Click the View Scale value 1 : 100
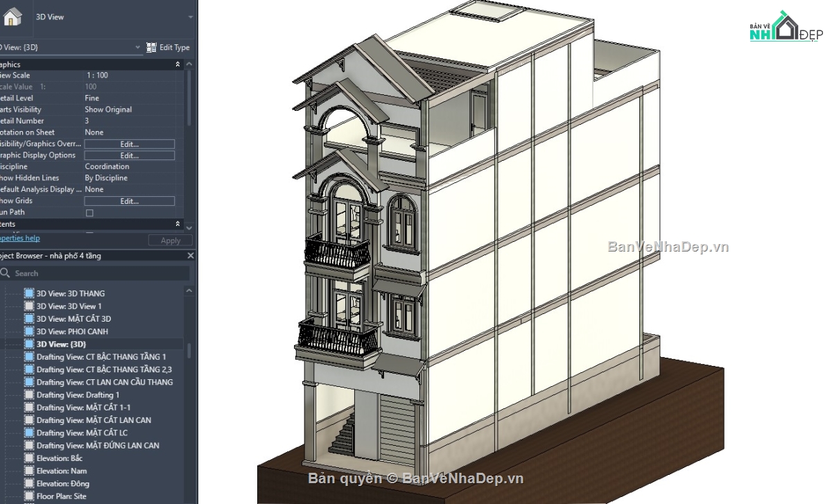The width and height of the screenshot is (832, 504). point(97,75)
